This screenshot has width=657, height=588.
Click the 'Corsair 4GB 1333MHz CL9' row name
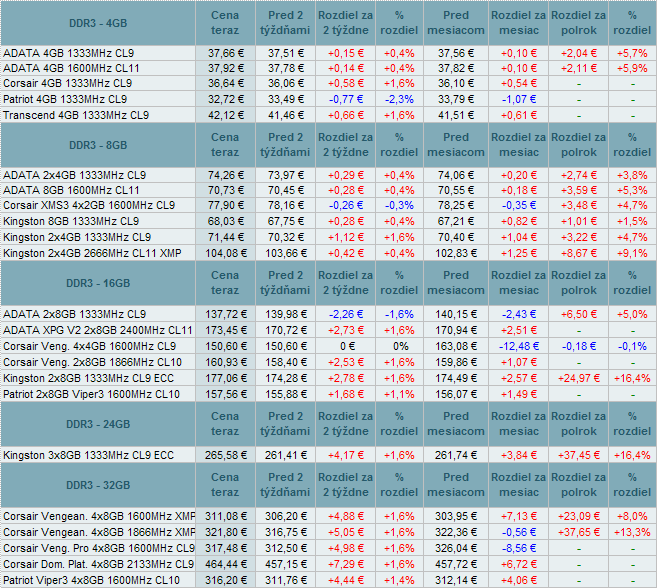coord(67,83)
